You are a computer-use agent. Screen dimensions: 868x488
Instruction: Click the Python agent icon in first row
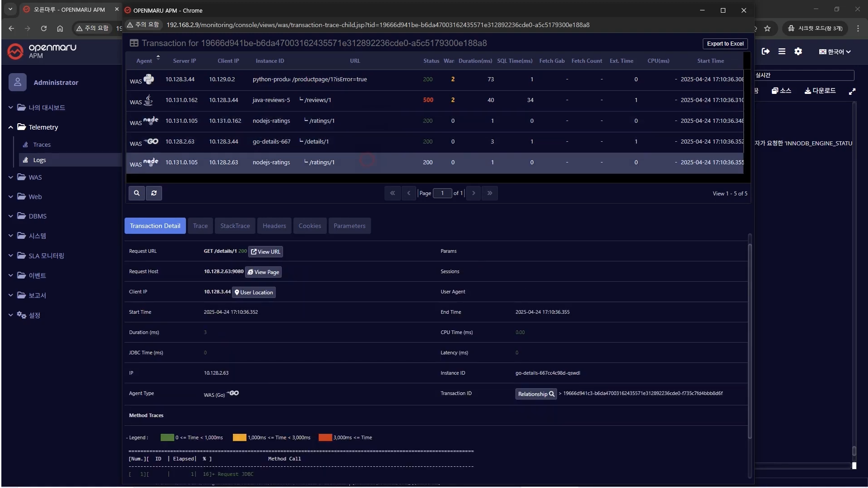tap(149, 79)
